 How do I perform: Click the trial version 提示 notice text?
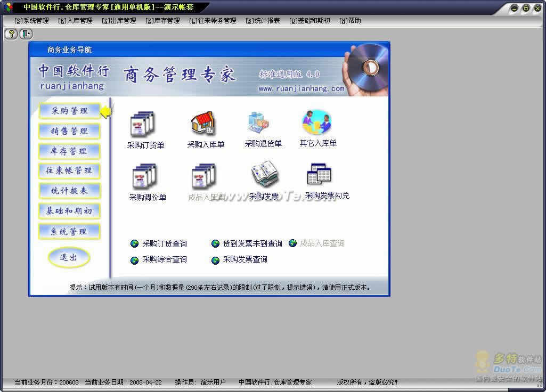point(220,288)
